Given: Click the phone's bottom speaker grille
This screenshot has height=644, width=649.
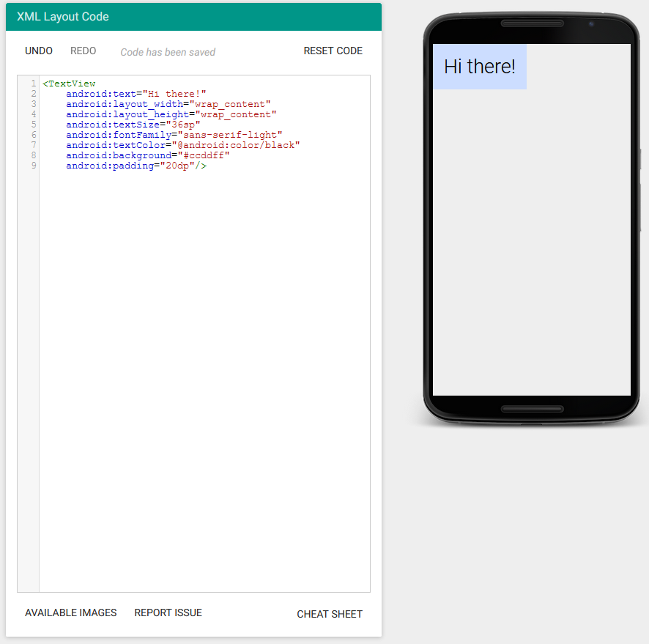Looking at the screenshot, I should (532, 408).
